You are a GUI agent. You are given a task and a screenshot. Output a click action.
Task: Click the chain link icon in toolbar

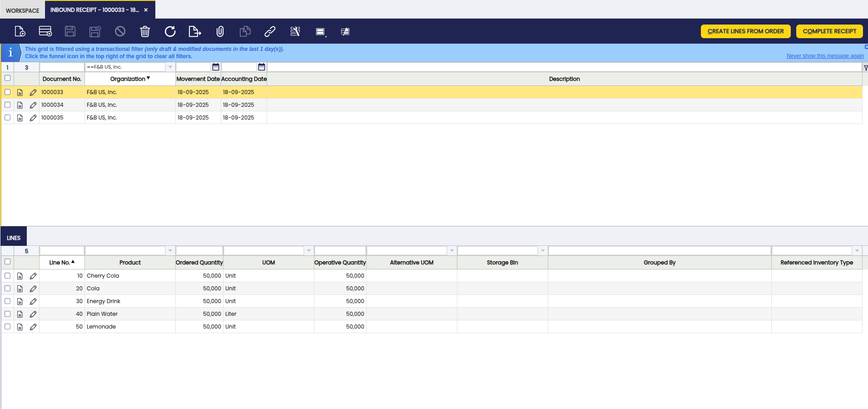click(x=270, y=31)
